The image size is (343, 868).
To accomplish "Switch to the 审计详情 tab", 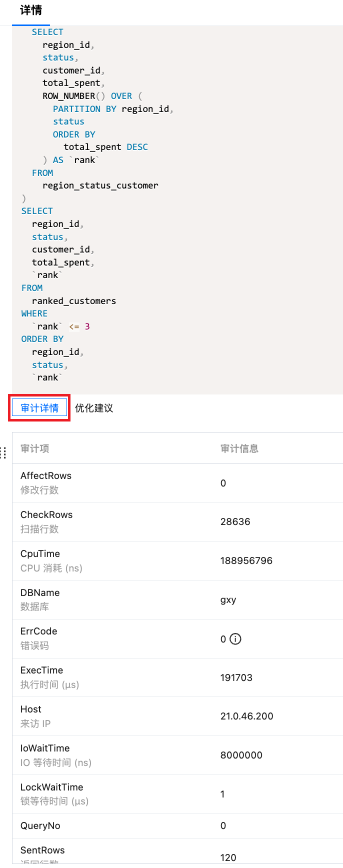I will (39, 408).
